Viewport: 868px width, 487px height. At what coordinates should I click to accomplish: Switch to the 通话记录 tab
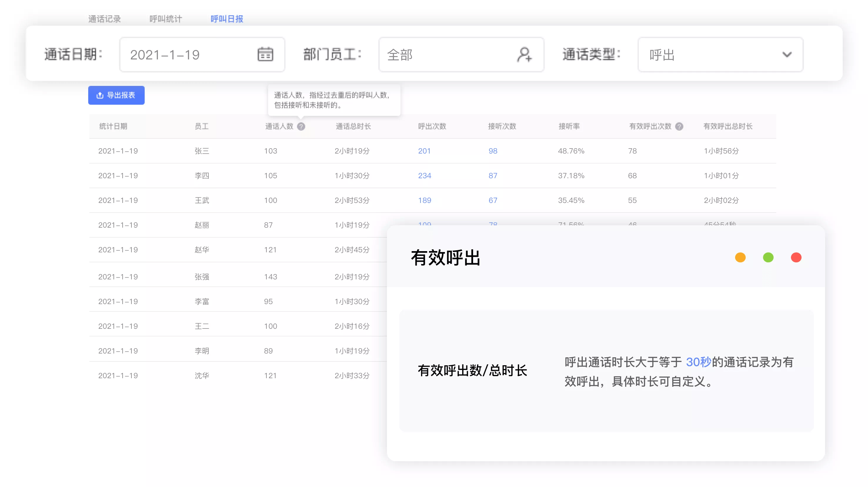pyautogui.click(x=104, y=19)
